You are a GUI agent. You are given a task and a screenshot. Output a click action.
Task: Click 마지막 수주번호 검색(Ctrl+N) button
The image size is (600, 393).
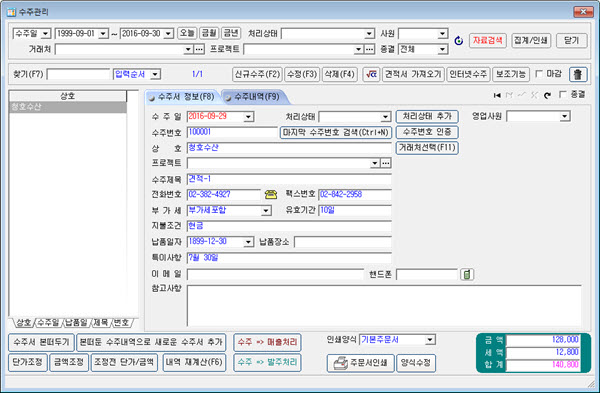tap(336, 133)
